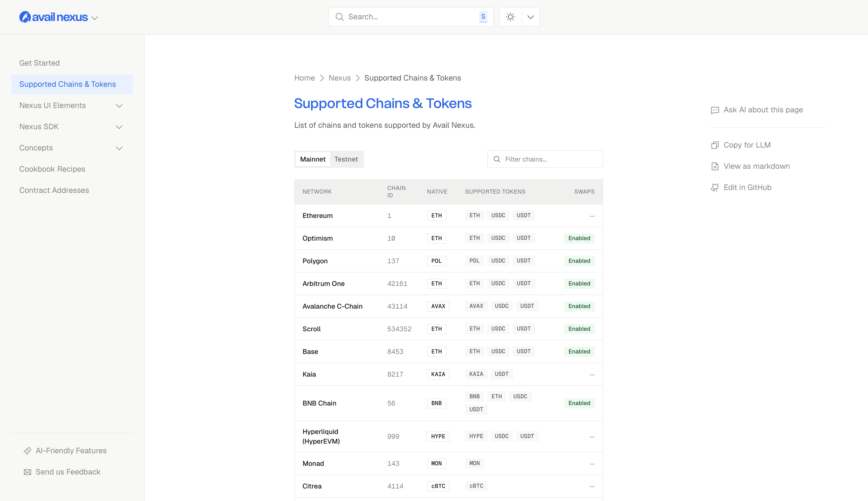Click the CHAIN ID column header
868x501 pixels.
click(x=396, y=192)
